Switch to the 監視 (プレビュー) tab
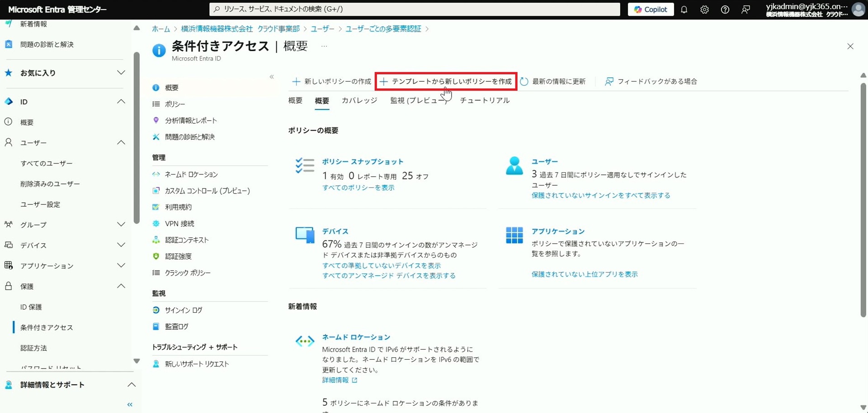Viewport: 868px width, 413px height. tap(419, 100)
